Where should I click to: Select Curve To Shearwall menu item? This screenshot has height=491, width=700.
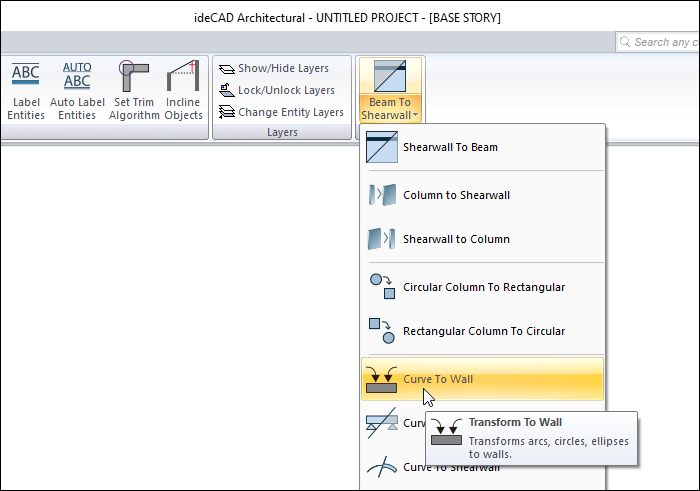450,467
